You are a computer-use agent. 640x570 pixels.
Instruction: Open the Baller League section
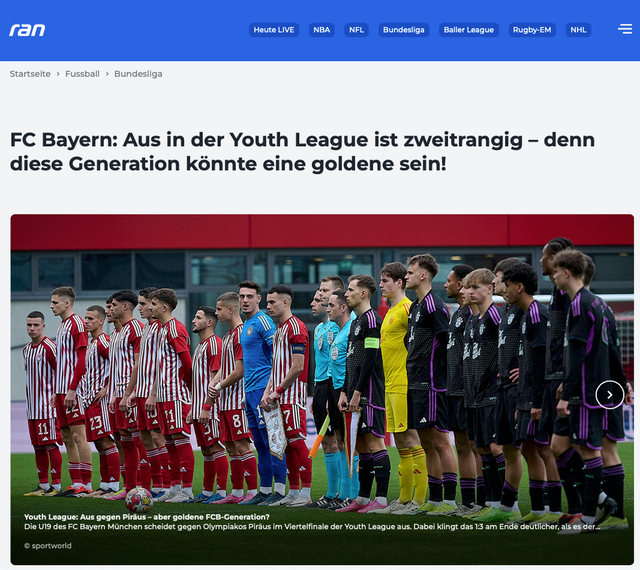coord(469,30)
